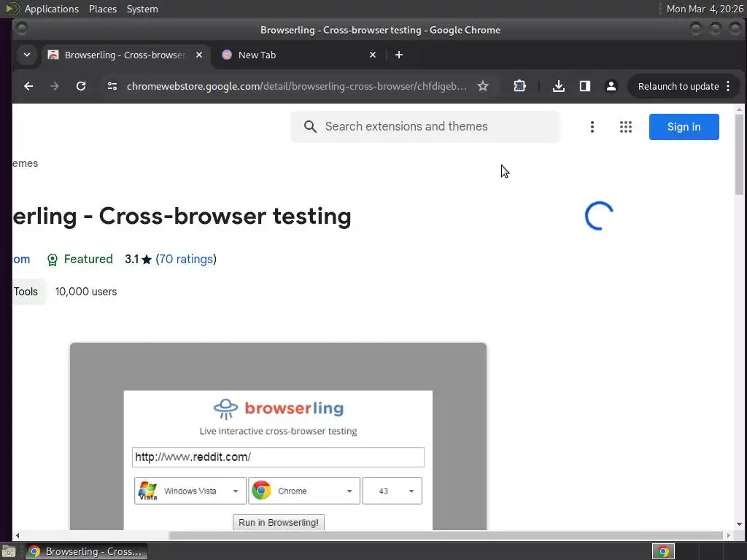Image resolution: width=747 pixels, height=560 pixels.
Task: Open the tab search dropdown arrow
Action: point(27,55)
